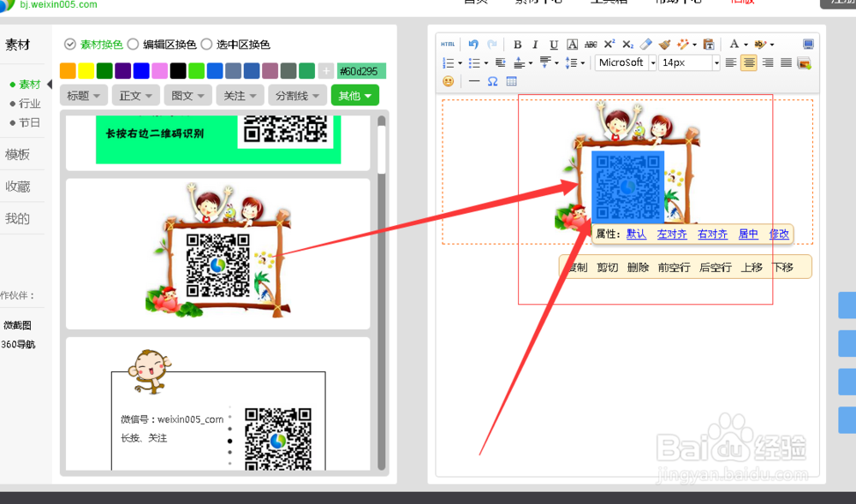This screenshot has height=504, width=856.
Task: Apply superscript formatting
Action: point(609,44)
